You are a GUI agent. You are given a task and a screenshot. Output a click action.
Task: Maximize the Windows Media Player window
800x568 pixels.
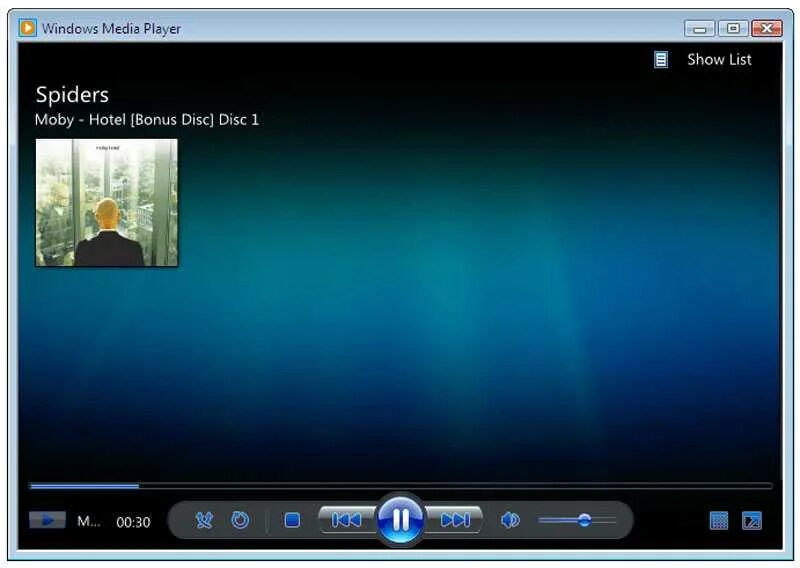pos(733,28)
